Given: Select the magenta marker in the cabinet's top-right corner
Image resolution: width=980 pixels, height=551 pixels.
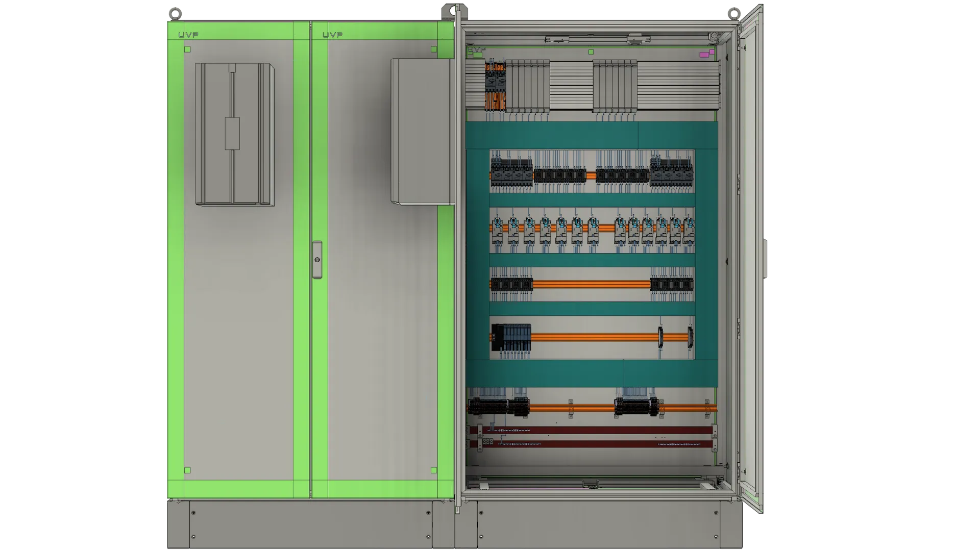Looking at the screenshot, I should [704, 54].
